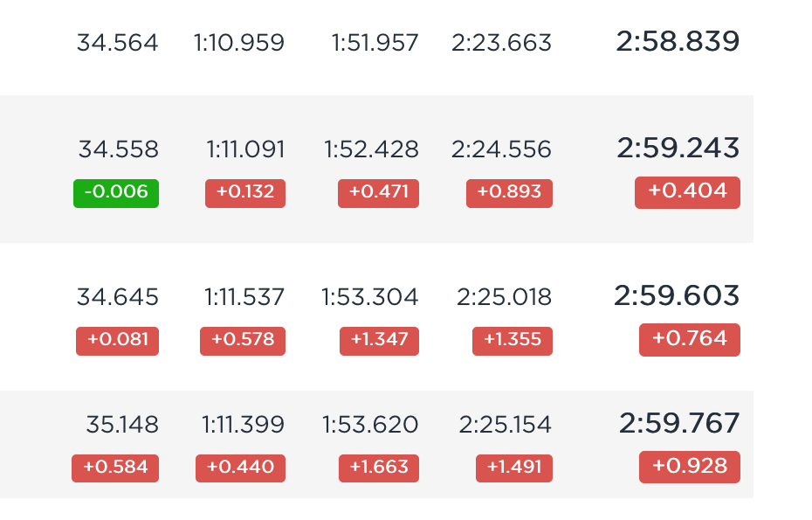
Task: Select the +0.440 split badge
Action: pos(240,468)
